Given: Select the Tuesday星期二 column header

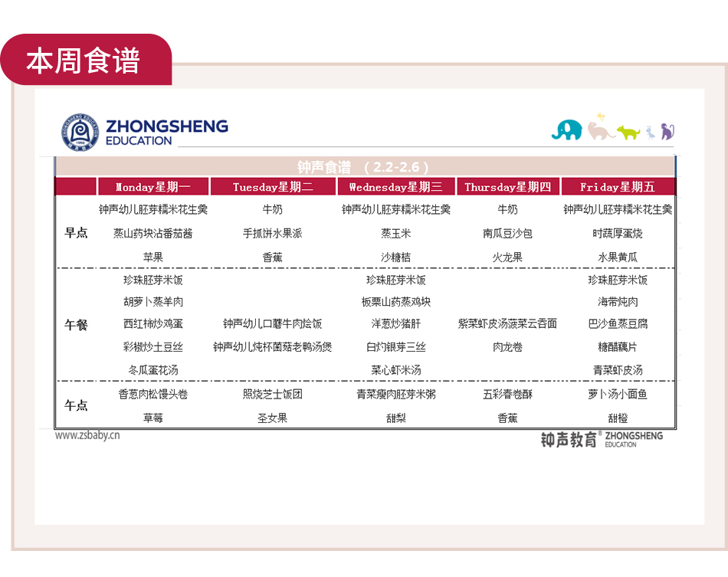Looking at the screenshot, I should pos(273,187).
